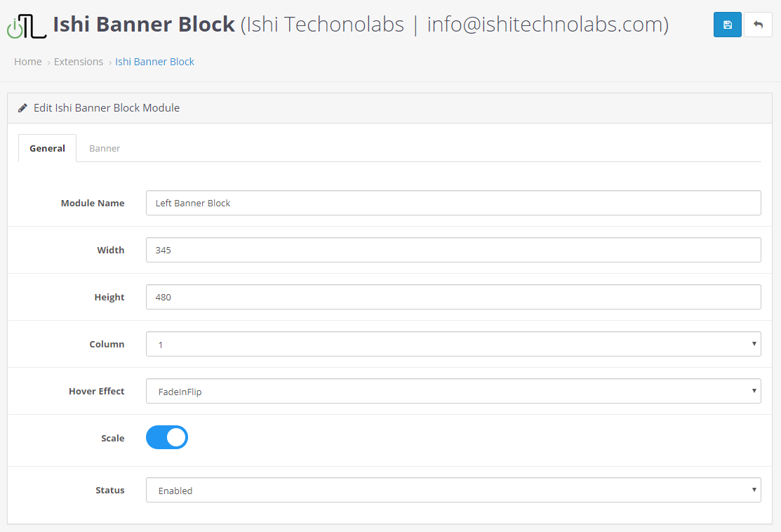Click the Edit Ishi Banner Block Module heading
The image size is (781, 532).
click(x=107, y=108)
